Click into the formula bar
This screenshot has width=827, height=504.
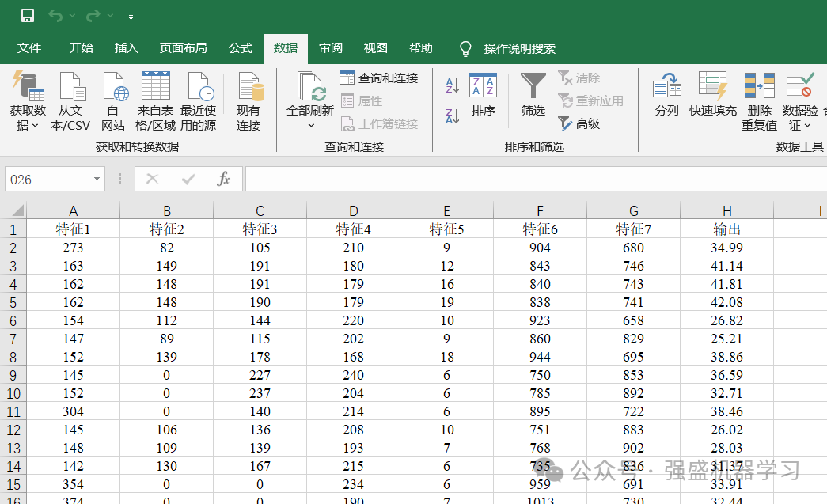point(536,180)
